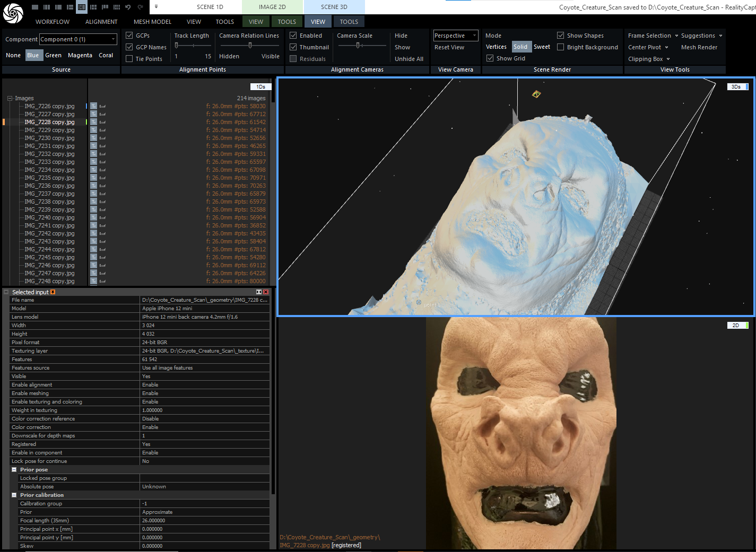
Task: Click the Undo arrow icon
Action: point(128,7)
